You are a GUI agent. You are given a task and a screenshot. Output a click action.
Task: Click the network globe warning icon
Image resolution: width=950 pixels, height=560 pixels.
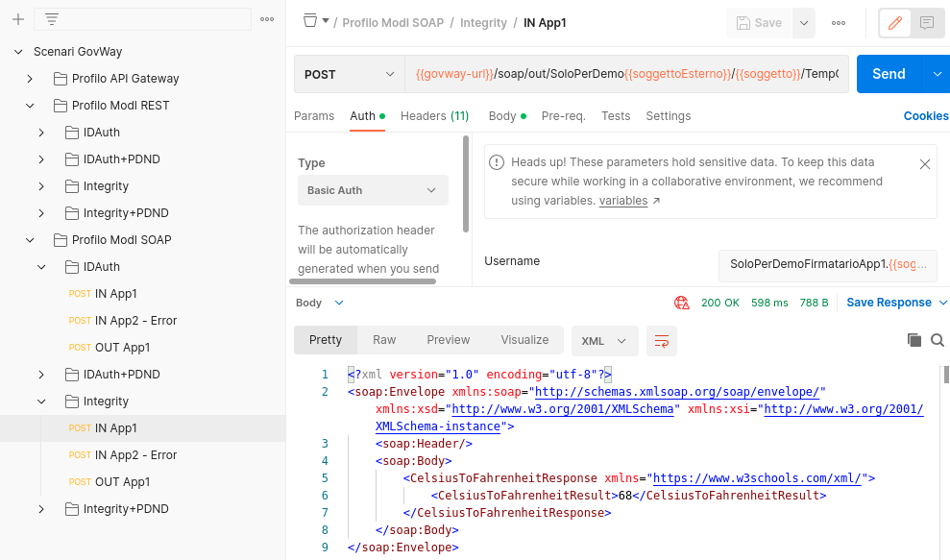click(682, 303)
